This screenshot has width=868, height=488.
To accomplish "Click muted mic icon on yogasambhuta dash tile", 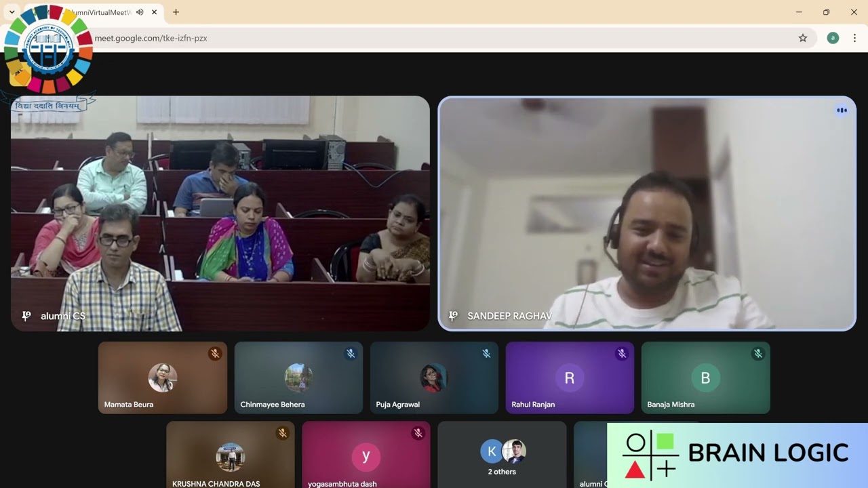I will (418, 433).
